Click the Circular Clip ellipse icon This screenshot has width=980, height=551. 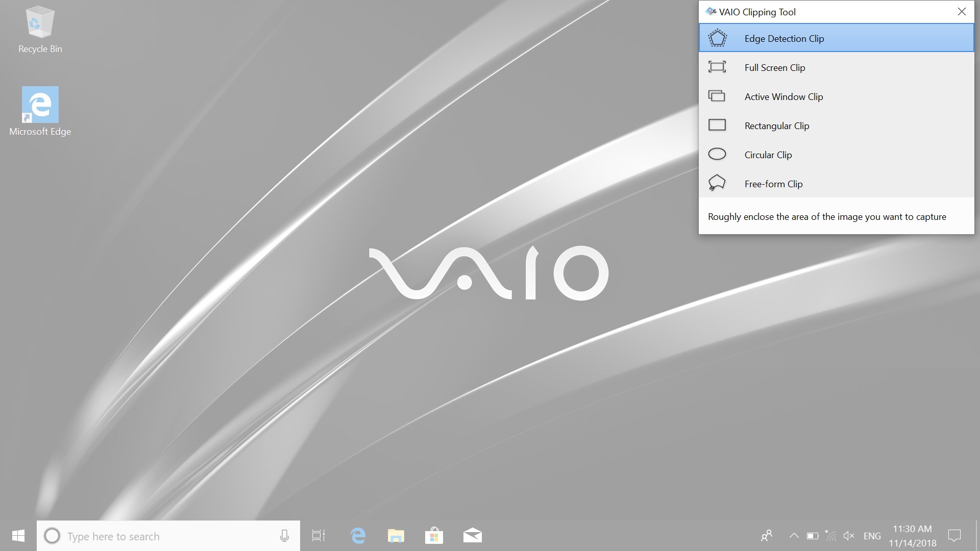coord(717,155)
